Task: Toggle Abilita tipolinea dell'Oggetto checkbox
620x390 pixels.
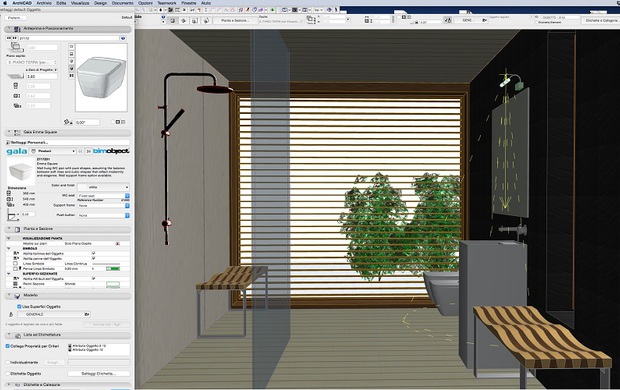Action: [x=93, y=253]
